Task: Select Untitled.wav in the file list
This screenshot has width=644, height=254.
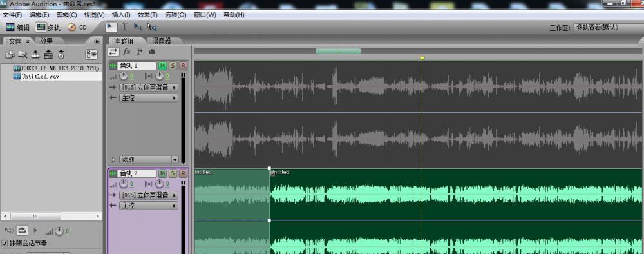Action: tap(40, 77)
